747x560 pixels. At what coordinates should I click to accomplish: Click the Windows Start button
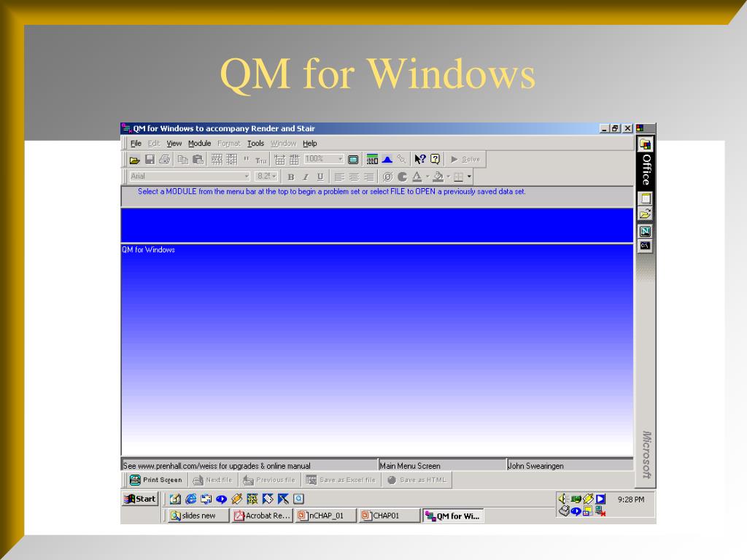[139, 499]
